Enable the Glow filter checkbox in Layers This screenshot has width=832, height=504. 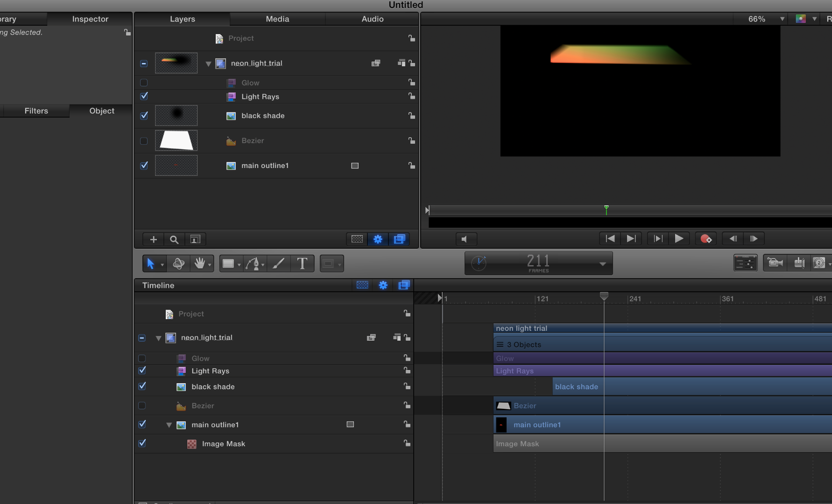tap(144, 83)
